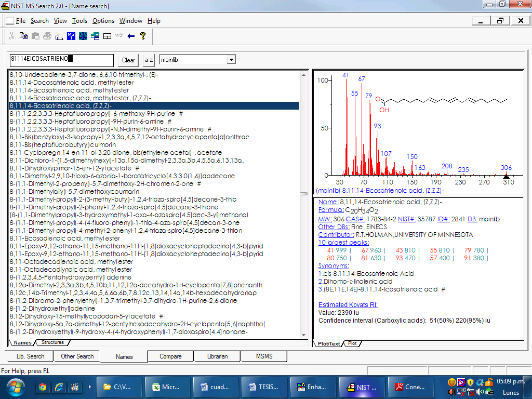Click the third quick launch icon beside Internet Explorer
Screen dimensions: 532x399
[x=75, y=387]
